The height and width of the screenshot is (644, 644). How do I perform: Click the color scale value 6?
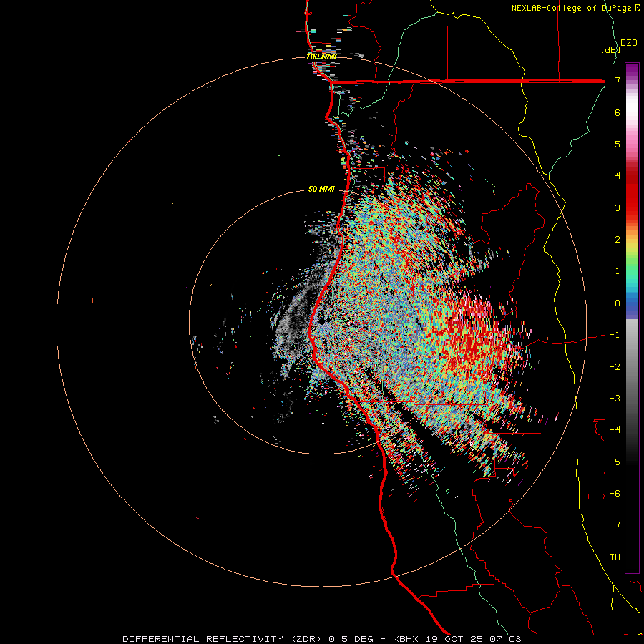[x=618, y=112]
